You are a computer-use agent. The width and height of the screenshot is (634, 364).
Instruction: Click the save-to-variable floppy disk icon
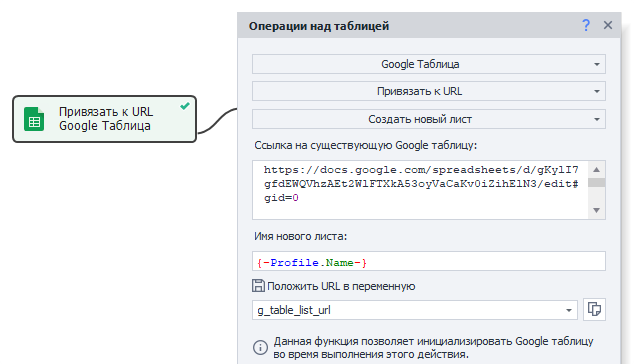coord(258,286)
